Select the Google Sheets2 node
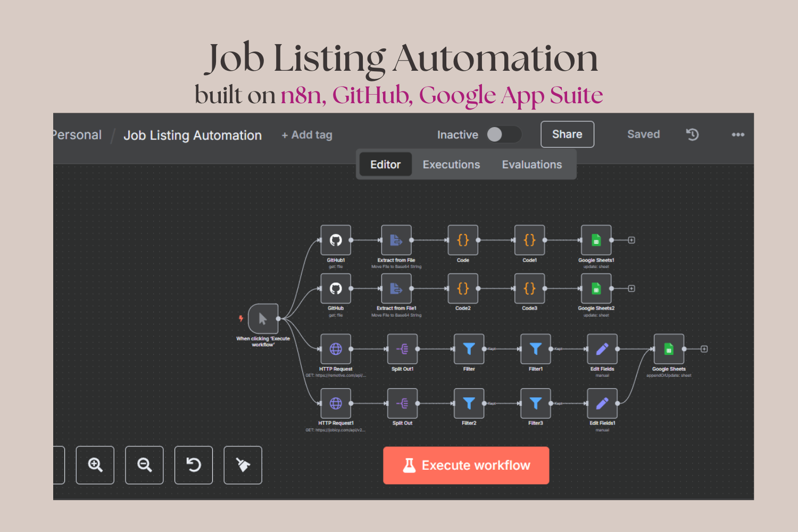The width and height of the screenshot is (798, 532). [596, 289]
